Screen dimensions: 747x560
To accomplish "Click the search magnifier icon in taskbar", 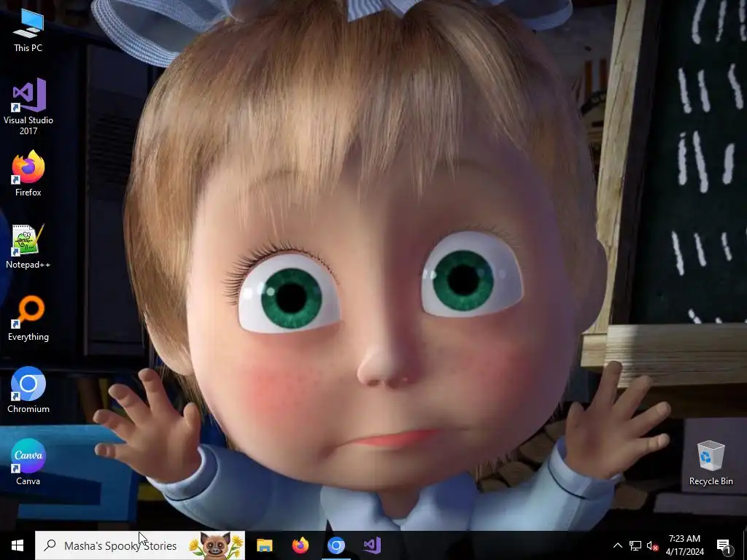I will point(50,545).
